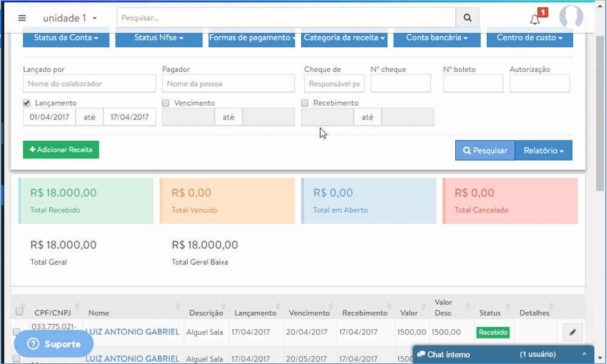Image resolution: width=607 pixels, height=364 pixels.
Task: Uncheck the Lançamento date checkbox
Action: [27, 103]
